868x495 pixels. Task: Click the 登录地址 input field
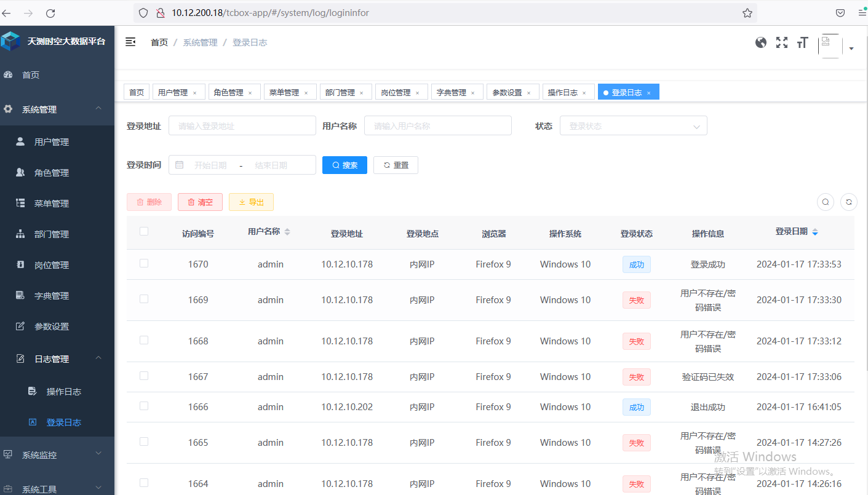pos(242,126)
